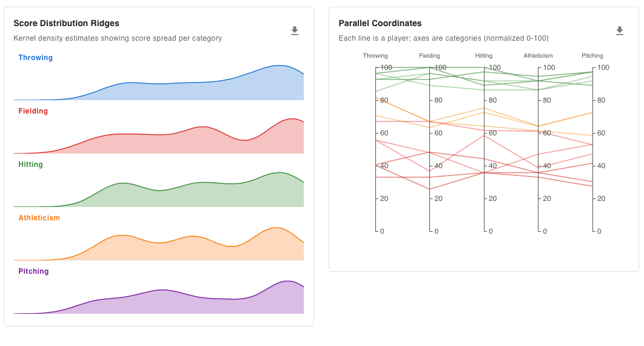The height and width of the screenshot is (346, 644).
Task: Click the 0 tick on the Hitting axis
Action: pyautogui.click(x=491, y=231)
